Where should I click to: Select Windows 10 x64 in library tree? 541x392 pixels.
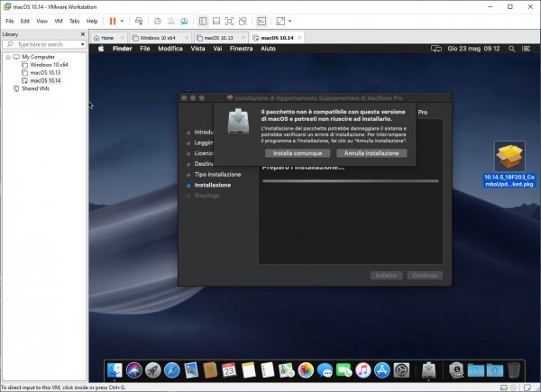click(49, 65)
